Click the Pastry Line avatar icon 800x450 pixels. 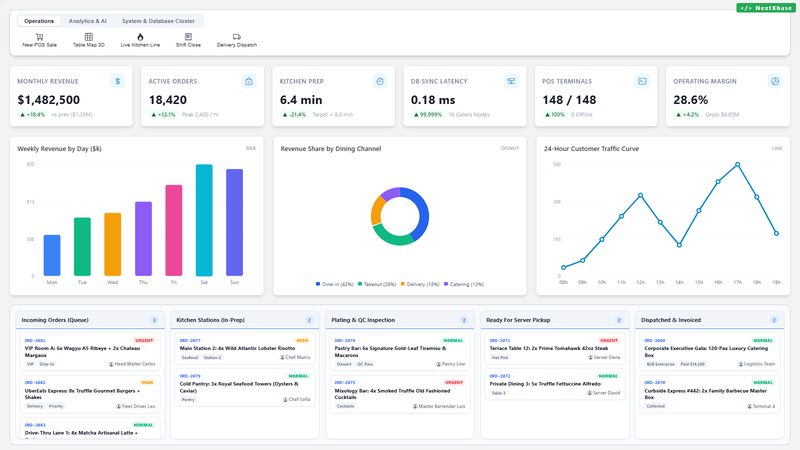pyautogui.click(x=438, y=364)
